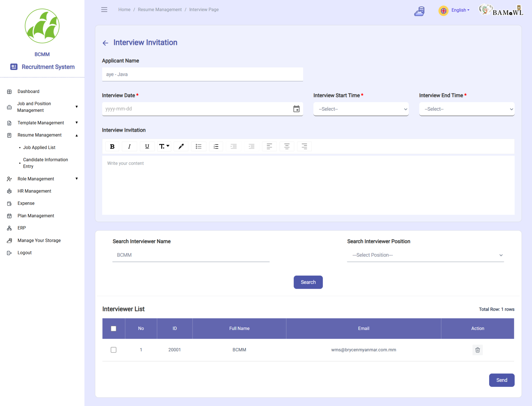Click the Search button

(x=308, y=282)
